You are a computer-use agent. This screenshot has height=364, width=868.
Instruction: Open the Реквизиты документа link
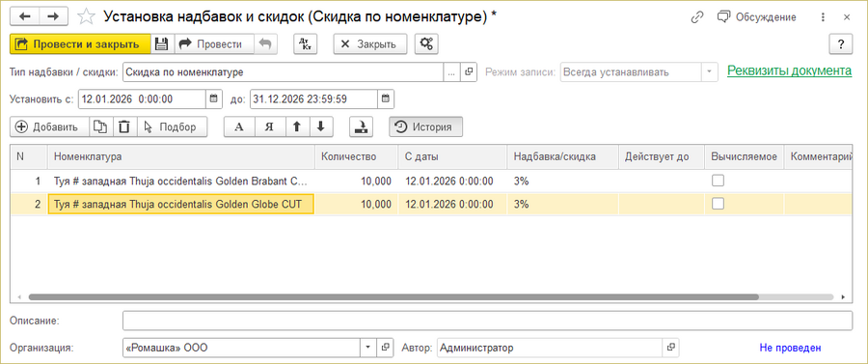789,70
